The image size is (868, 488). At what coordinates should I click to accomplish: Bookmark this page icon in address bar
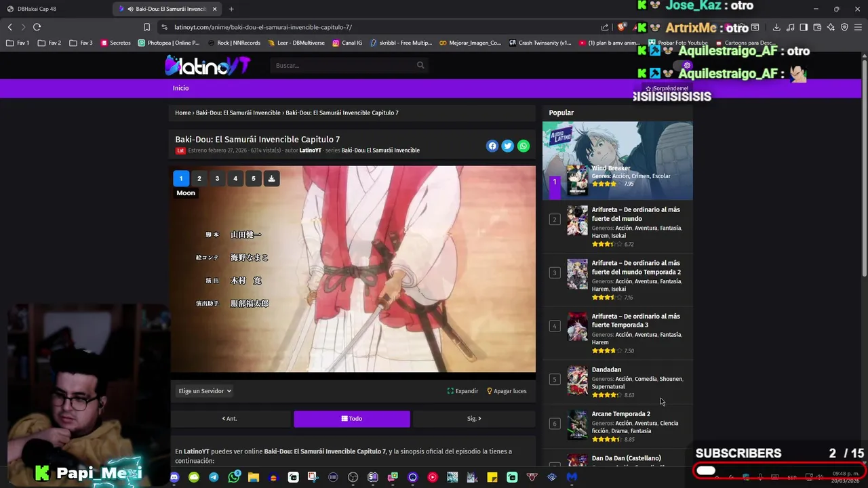[146, 27]
